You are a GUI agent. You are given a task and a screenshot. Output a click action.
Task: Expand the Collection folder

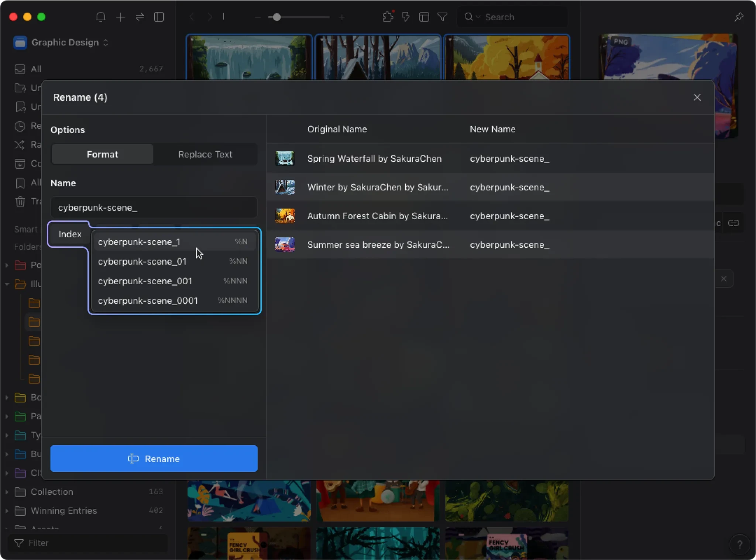7,492
